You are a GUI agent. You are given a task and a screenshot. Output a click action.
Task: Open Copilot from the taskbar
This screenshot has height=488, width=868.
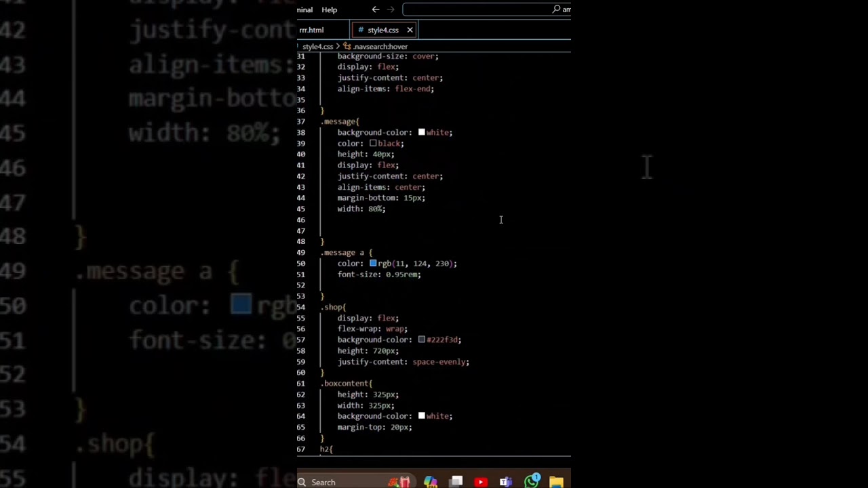[x=431, y=482]
